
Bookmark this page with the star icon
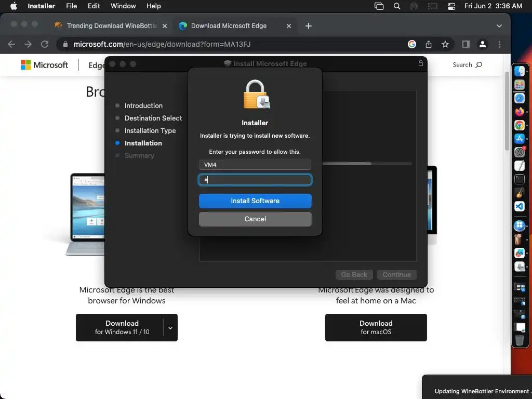445,44
